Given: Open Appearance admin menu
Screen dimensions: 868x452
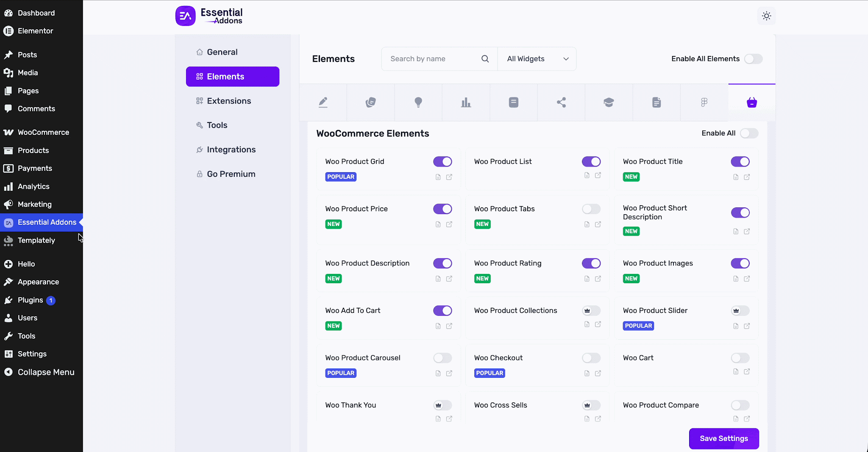Looking at the screenshot, I should pyautogui.click(x=42, y=282).
